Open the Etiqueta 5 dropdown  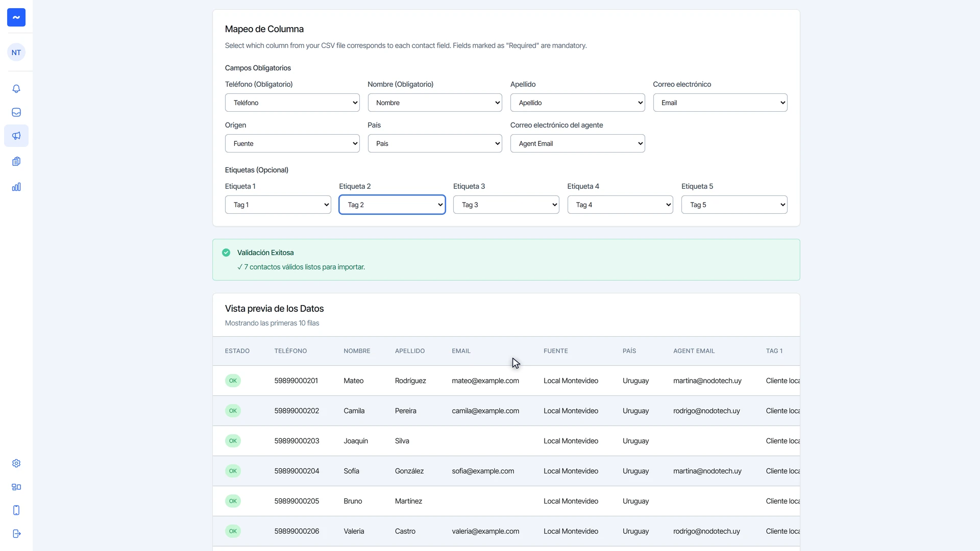734,205
